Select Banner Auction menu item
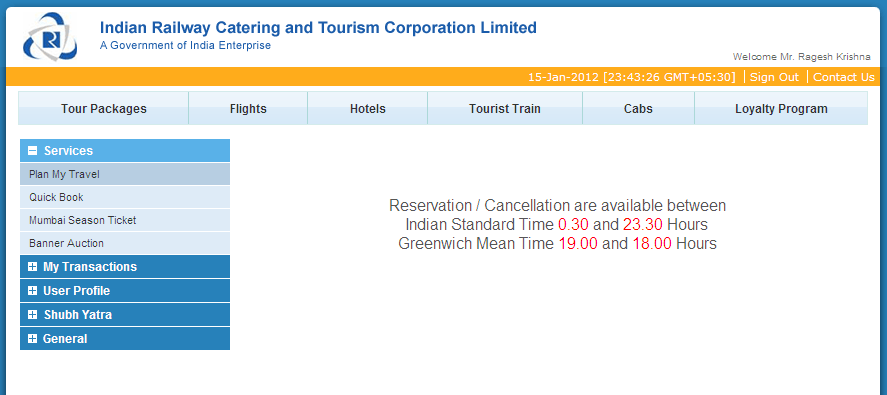Image resolution: width=887 pixels, height=395 pixels. [x=125, y=243]
